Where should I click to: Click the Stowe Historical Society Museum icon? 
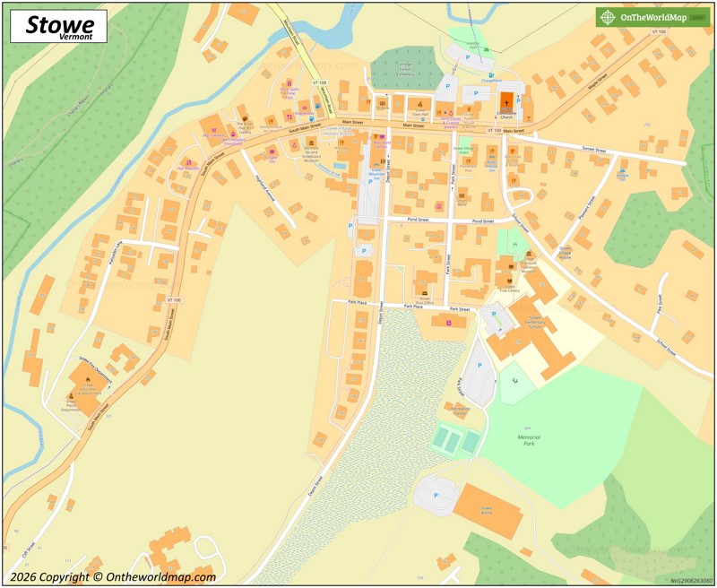530,254
